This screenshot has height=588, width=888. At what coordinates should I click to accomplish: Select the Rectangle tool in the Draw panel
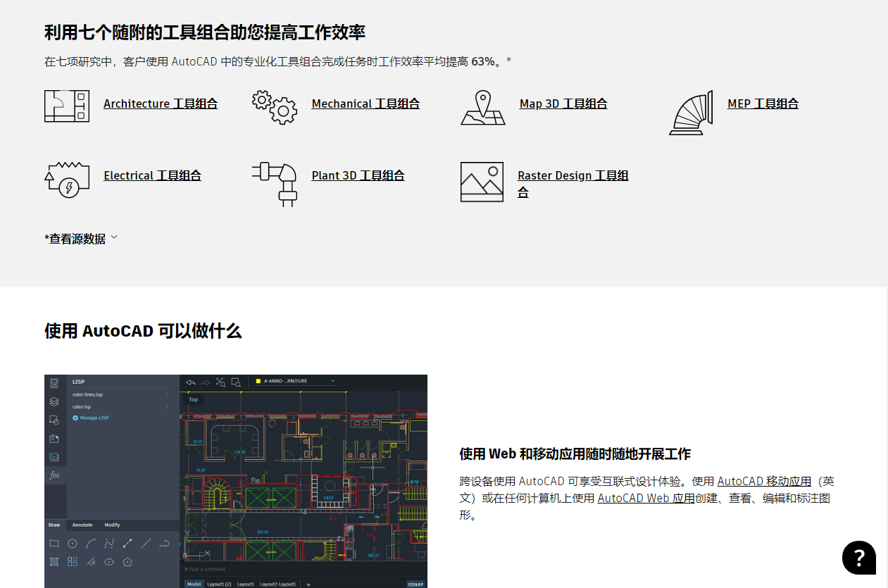click(54, 543)
